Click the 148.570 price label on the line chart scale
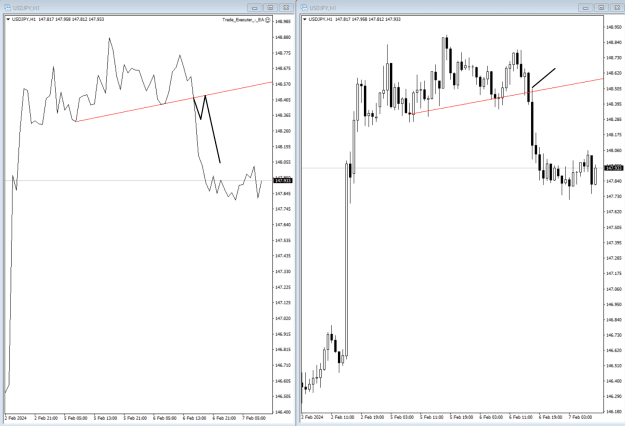Image resolution: width=625 pixels, height=426 pixels. (x=283, y=84)
